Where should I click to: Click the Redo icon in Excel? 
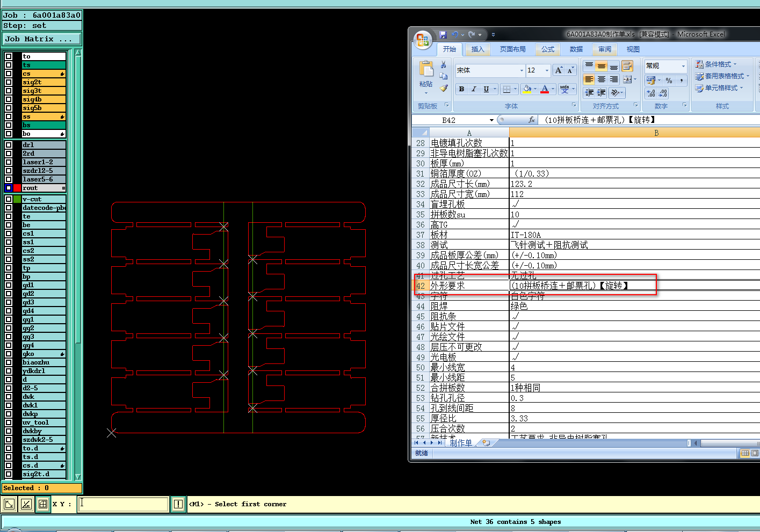(x=472, y=34)
